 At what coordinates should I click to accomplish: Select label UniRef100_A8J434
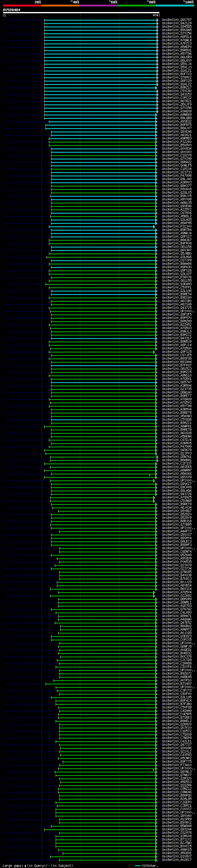click(176, 507)
